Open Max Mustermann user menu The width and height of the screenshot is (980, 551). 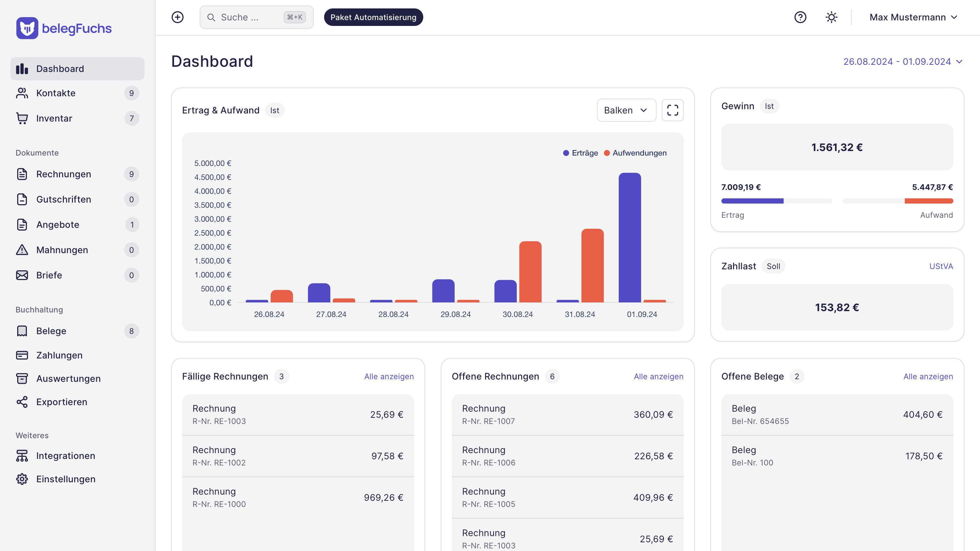pos(913,17)
